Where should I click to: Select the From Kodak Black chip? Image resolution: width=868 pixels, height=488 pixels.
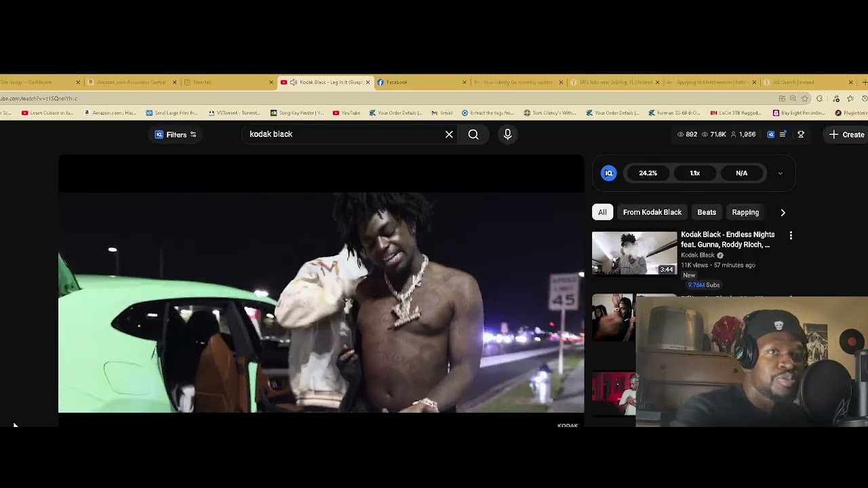coord(652,212)
